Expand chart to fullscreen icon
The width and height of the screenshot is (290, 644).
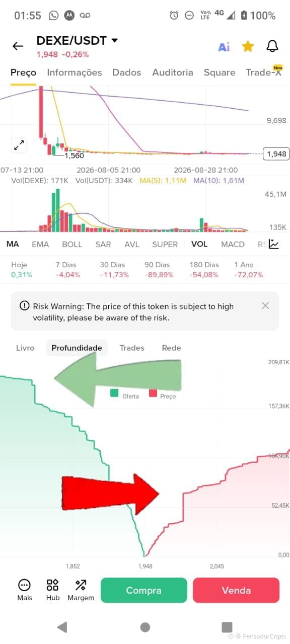[19, 146]
